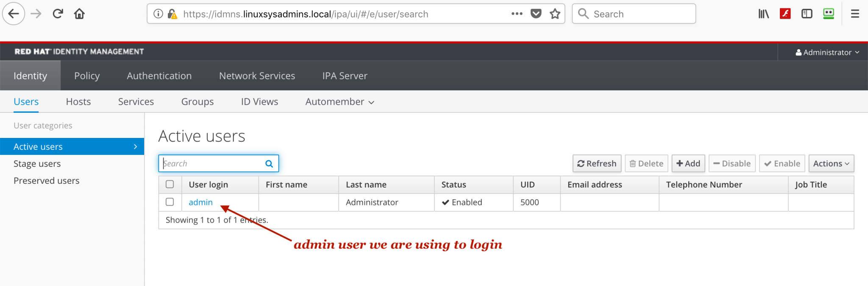The height and width of the screenshot is (286, 868).
Task: Select the Groups sub-tab
Action: point(198,102)
